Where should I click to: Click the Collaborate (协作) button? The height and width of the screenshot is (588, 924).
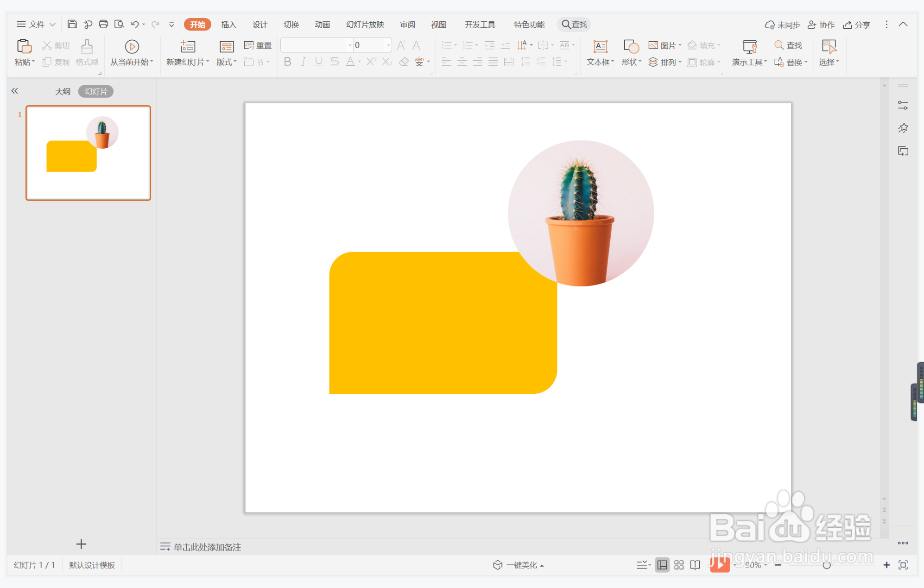pos(821,25)
